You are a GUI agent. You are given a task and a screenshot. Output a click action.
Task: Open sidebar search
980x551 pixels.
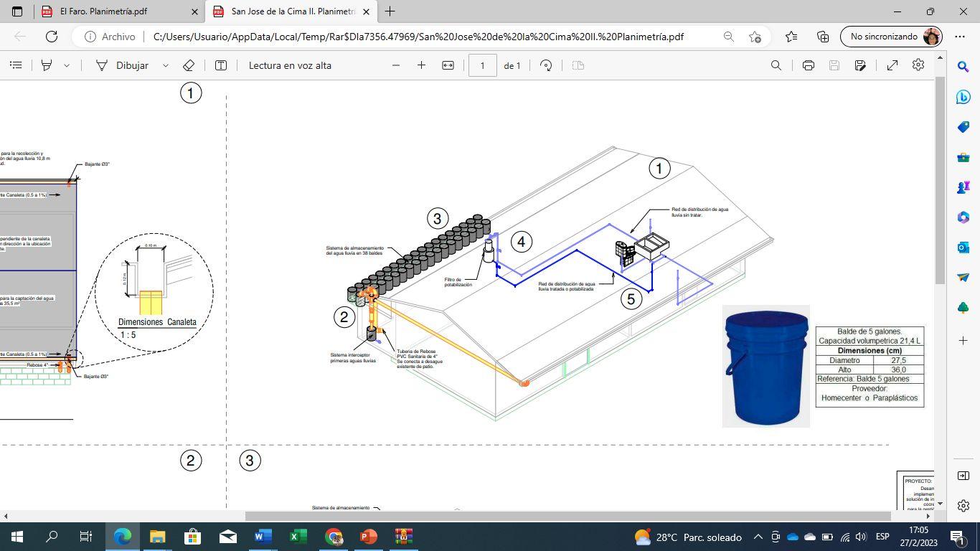(963, 66)
